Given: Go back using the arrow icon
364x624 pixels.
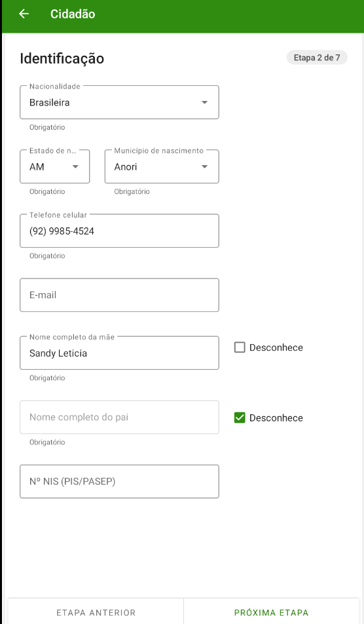Looking at the screenshot, I should point(24,14).
